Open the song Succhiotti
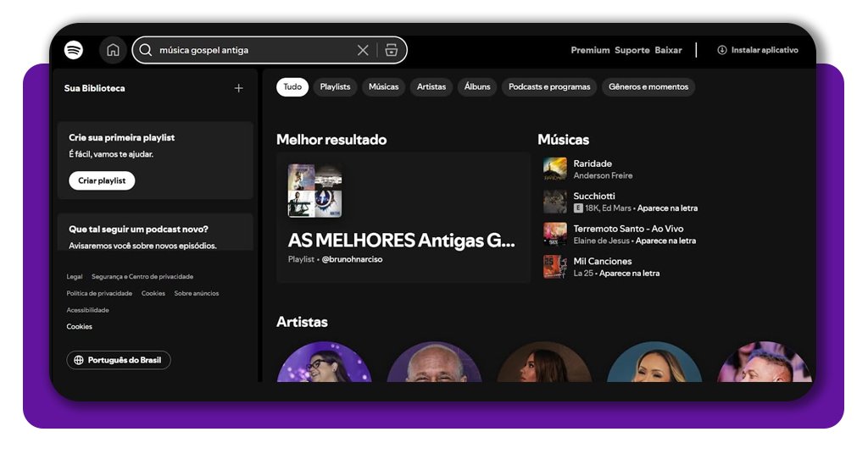Screen dimensions: 868x454 tap(594, 197)
